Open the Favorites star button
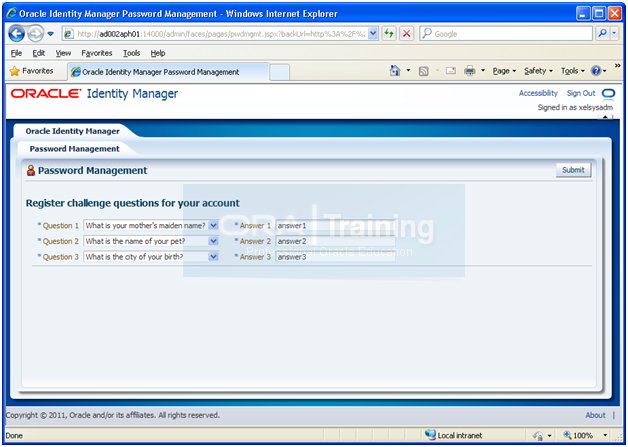Viewport: 628px width, 447px height. point(31,71)
